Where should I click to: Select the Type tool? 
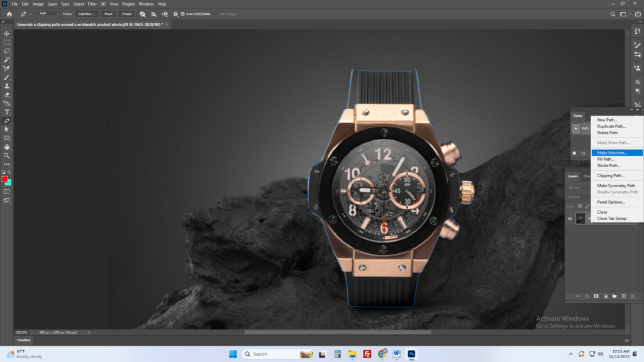pos(7,112)
